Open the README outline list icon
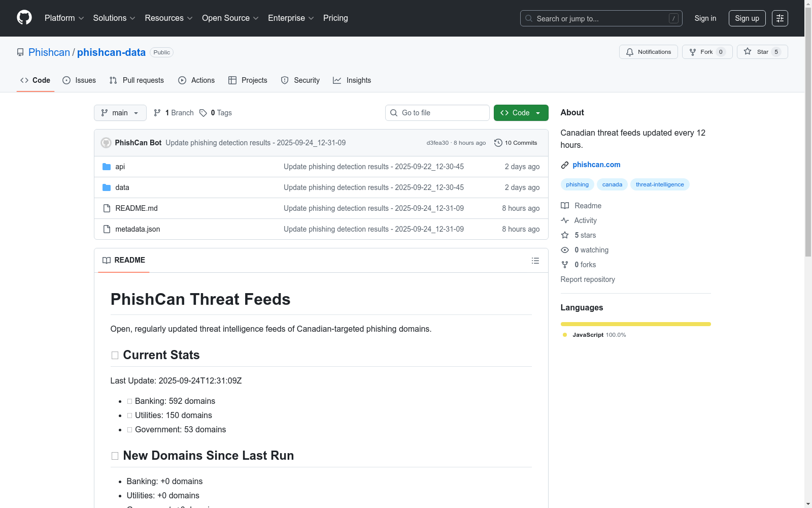This screenshot has height=508, width=812. coord(535,261)
